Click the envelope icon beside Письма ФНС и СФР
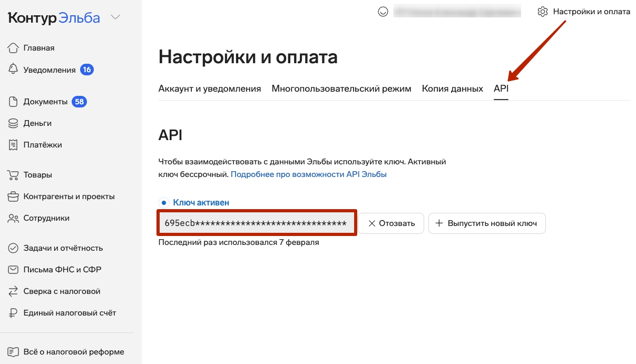 click(x=13, y=270)
